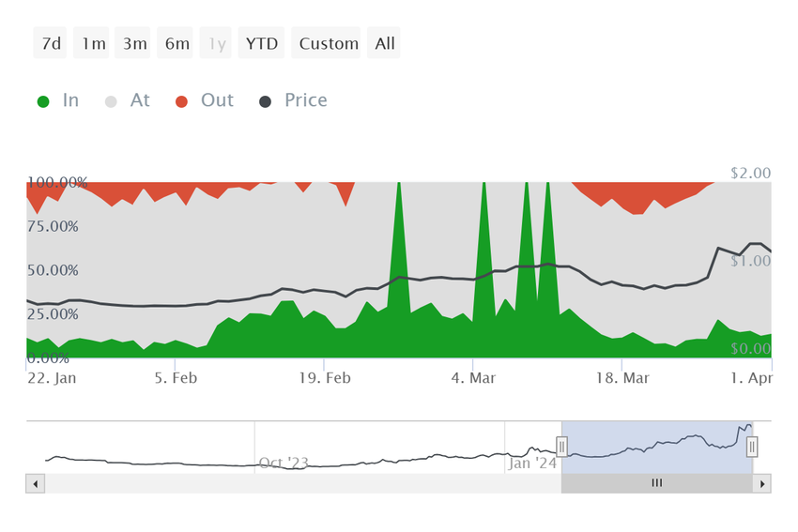Toggle the green In series legend
Image resolution: width=798 pixels, height=532 pixels.
click(x=43, y=101)
